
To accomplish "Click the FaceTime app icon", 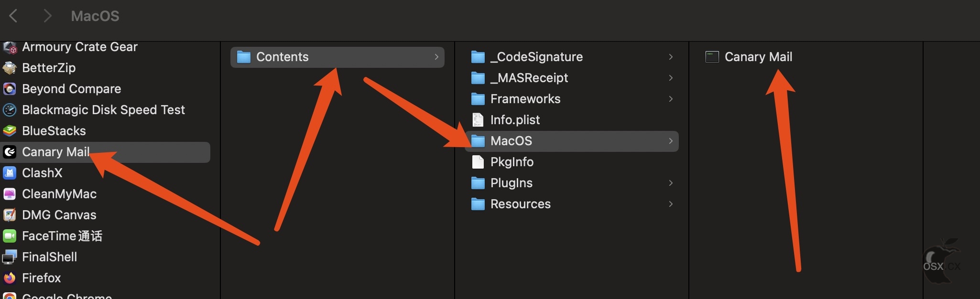I will click(x=10, y=236).
